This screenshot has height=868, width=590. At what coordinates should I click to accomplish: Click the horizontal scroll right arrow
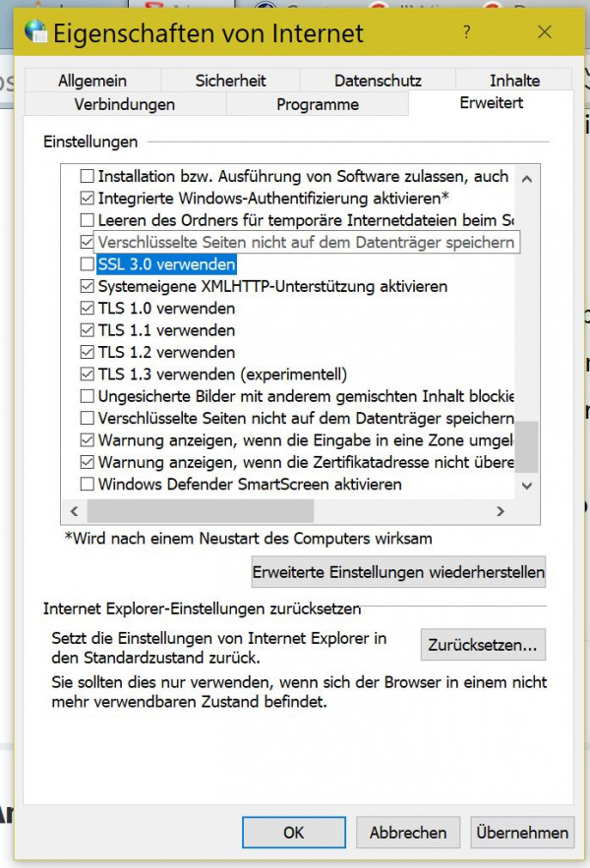click(x=501, y=511)
